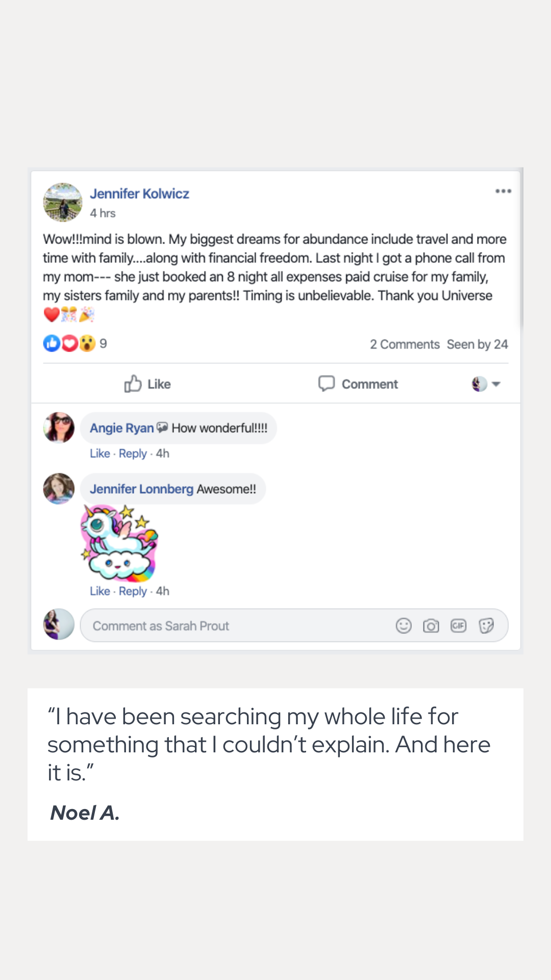
Task: Open the GIF picker icon
Action: click(x=458, y=626)
